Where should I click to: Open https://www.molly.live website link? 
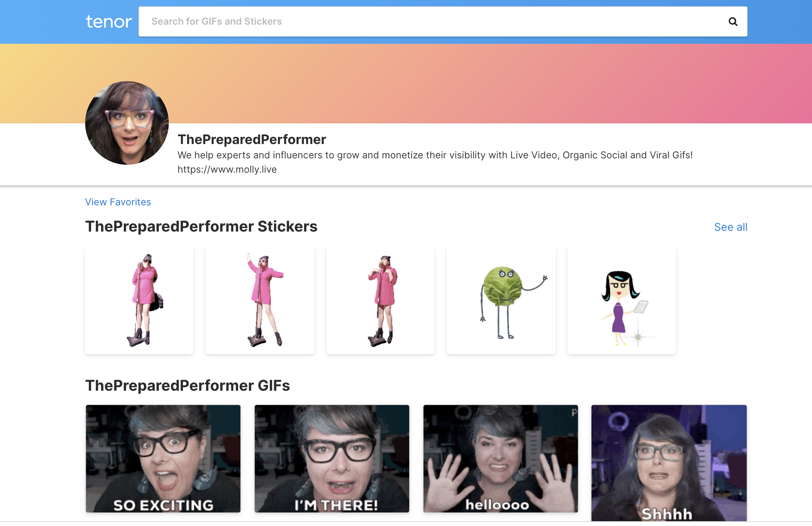227,169
